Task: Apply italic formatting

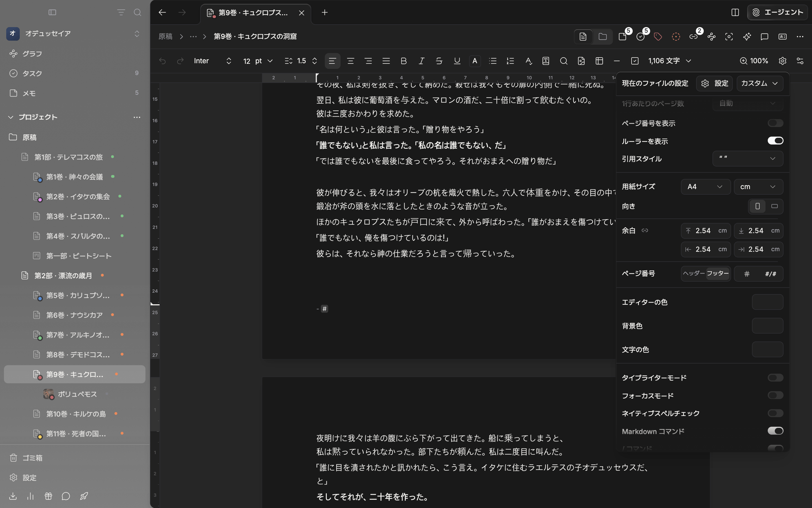Action: [x=422, y=61]
